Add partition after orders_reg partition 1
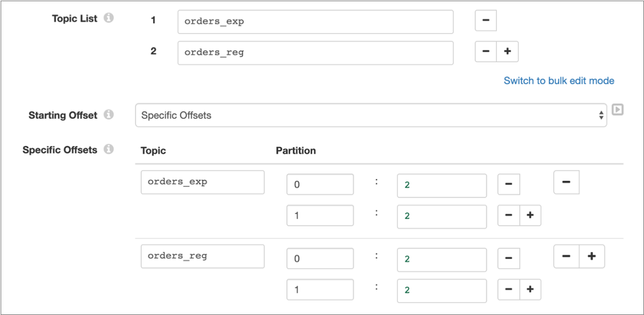Viewport: 644px width, 315px height. point(530,289)
